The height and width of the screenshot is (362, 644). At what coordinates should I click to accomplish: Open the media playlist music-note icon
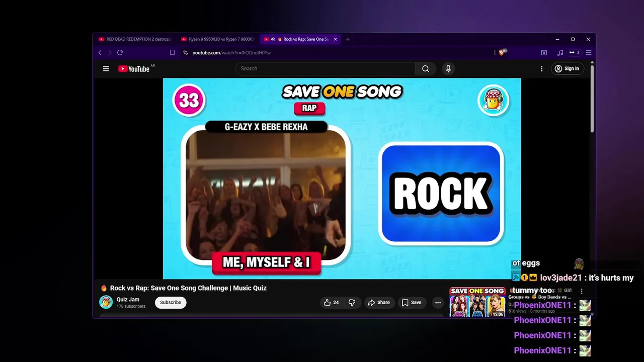coord(560,53)
